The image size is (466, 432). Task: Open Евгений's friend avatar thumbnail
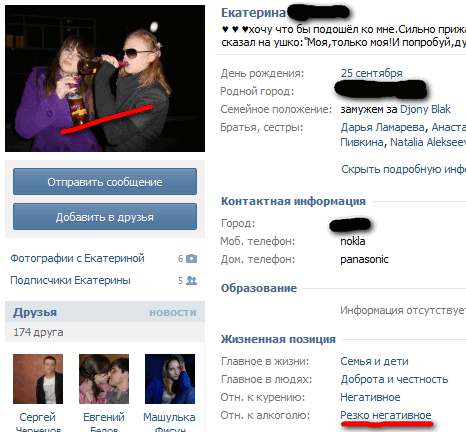coord(104,379)
